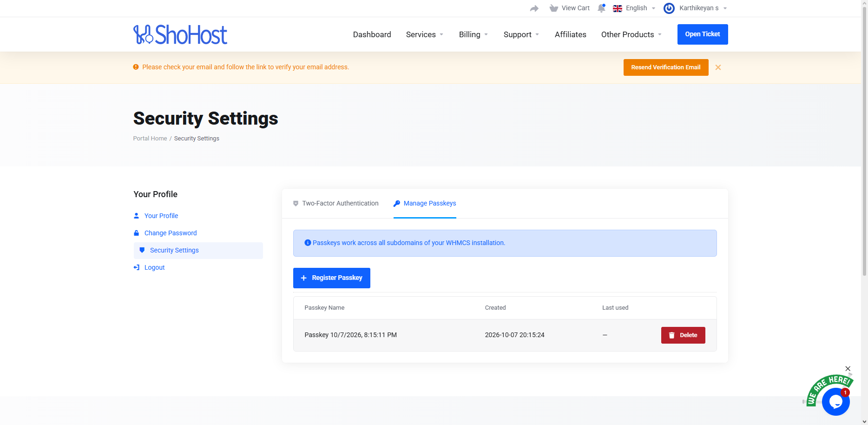868x425 pixels.
Task: Expand the Billing dropdown menu
Action: 473,34
